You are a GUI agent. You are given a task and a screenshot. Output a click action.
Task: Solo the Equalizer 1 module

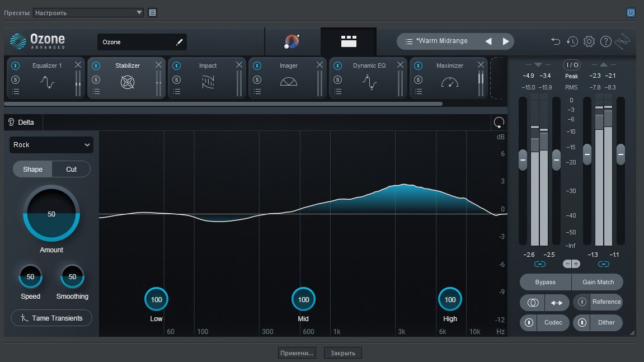click(x=16, y=79)
